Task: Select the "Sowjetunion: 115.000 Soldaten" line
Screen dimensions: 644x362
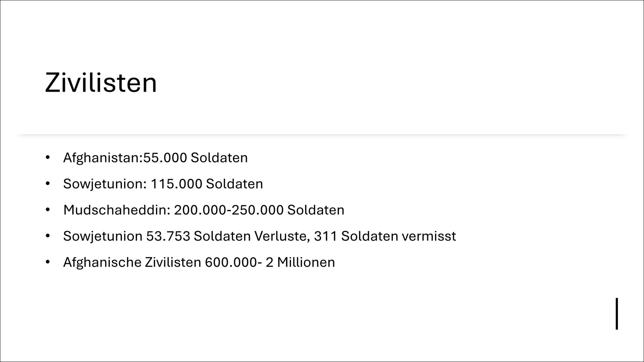Action: [x=163, y=184]
